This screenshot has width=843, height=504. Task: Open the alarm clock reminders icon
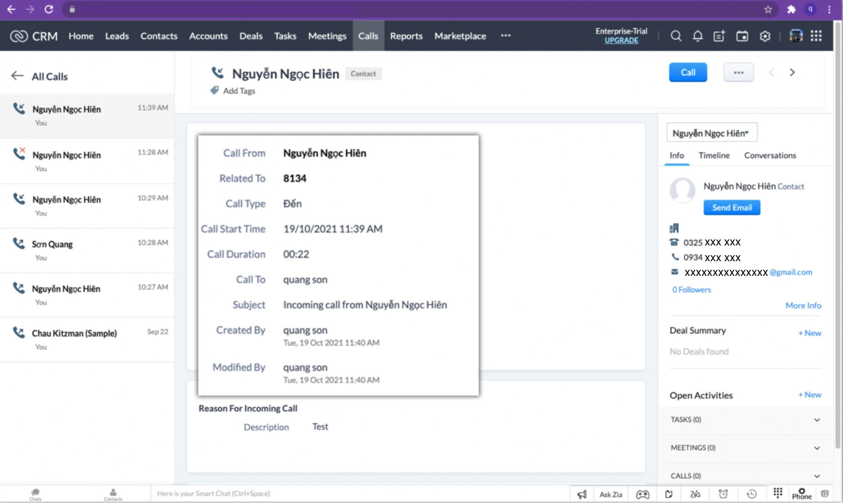pyautogui.click(x=723, y=494)
